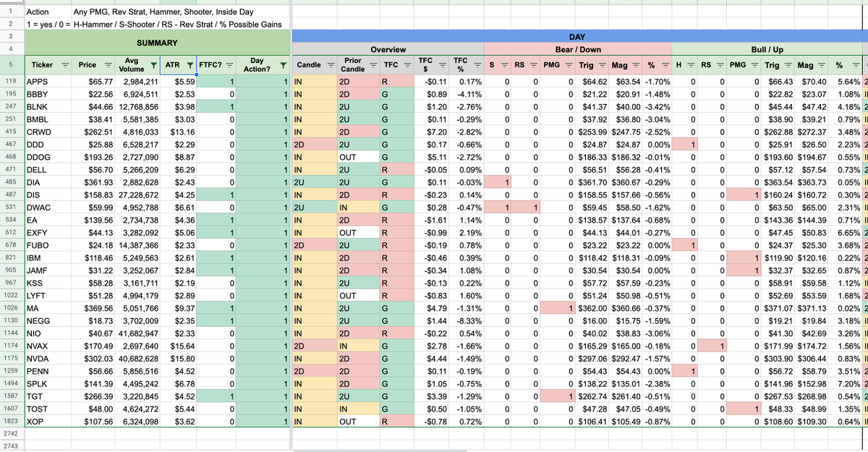Open Bear / Down RS column filter

point(534,65)
